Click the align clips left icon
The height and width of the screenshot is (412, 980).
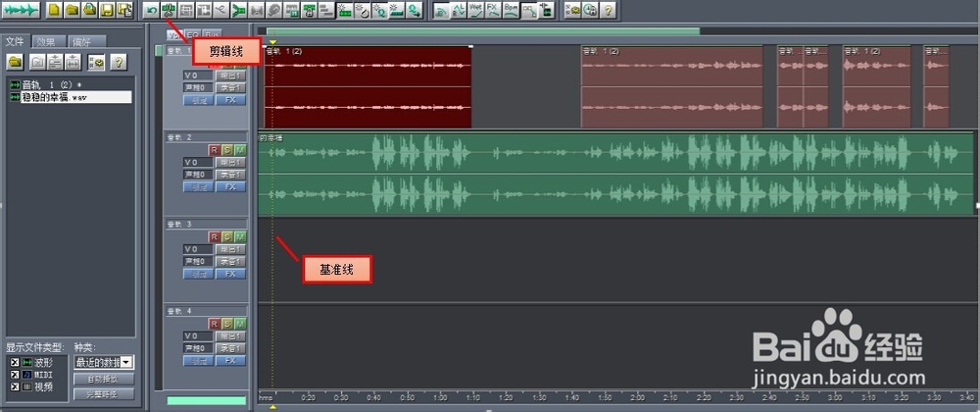(326, 10)
